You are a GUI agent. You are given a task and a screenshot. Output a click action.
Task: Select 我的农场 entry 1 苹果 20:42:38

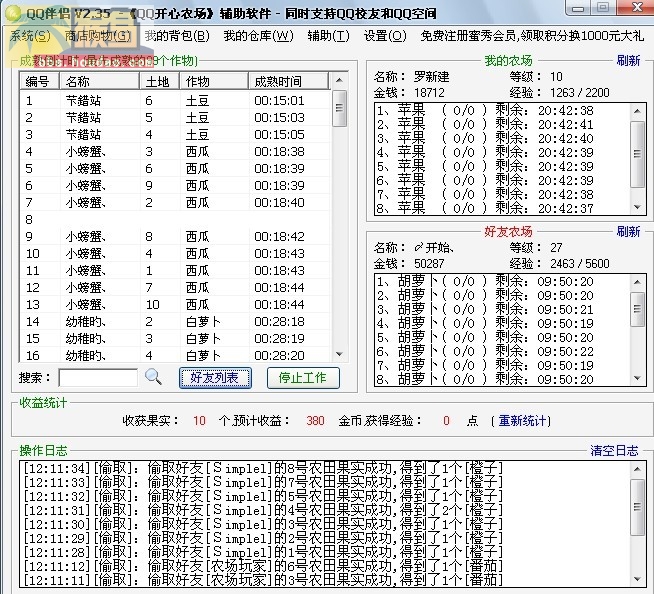pyautogui.click(x=503, y=111)
